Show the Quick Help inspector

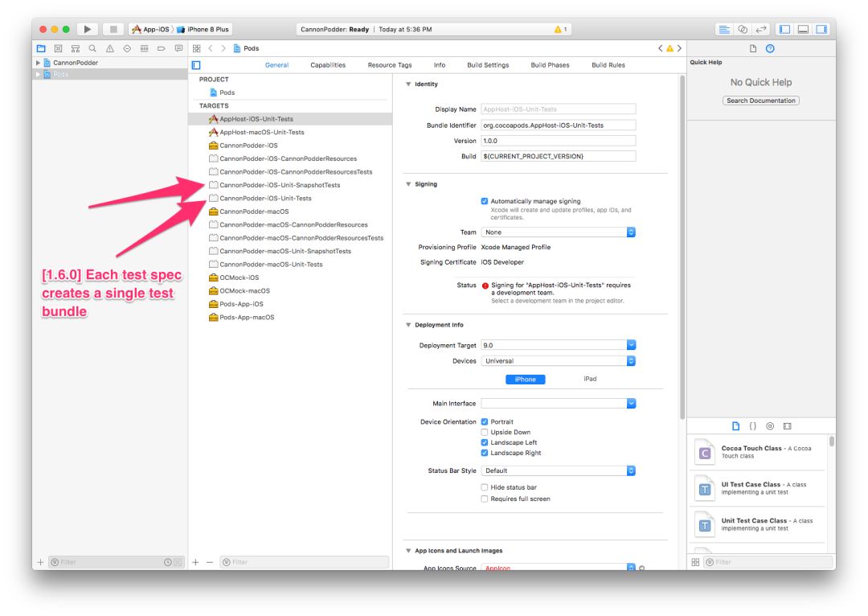pos(770,49)
